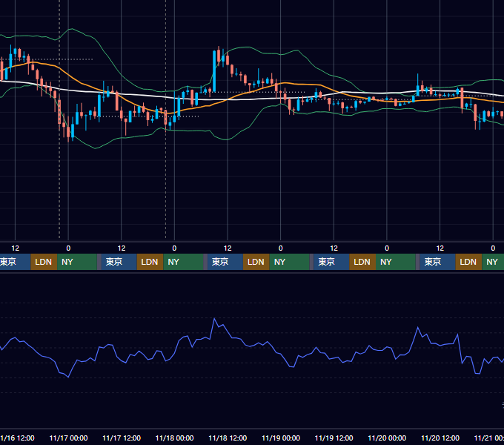The height and width of the screenshot is (445, 504).
Task: Click the 11/20 12:00 date label
Action: tap(440, 438)
